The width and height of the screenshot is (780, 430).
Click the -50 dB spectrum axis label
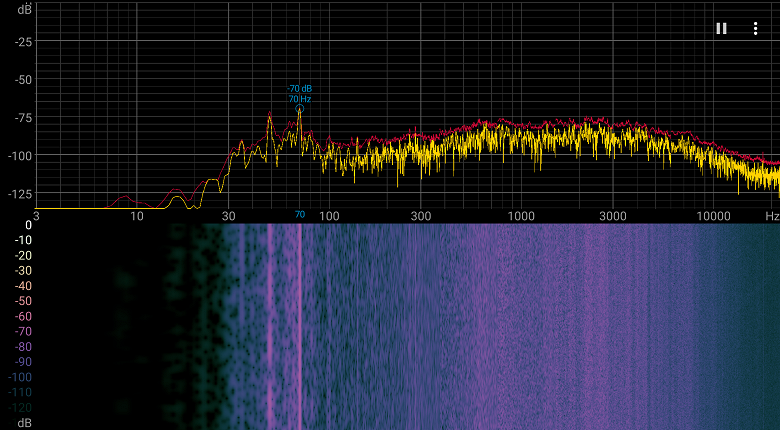[x=23, y=80]
